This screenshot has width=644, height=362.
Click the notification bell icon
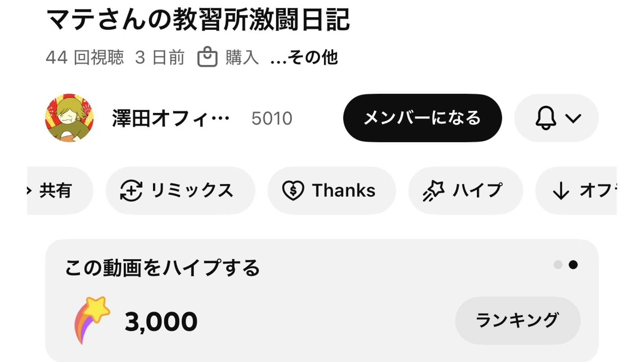pos(546,118)
